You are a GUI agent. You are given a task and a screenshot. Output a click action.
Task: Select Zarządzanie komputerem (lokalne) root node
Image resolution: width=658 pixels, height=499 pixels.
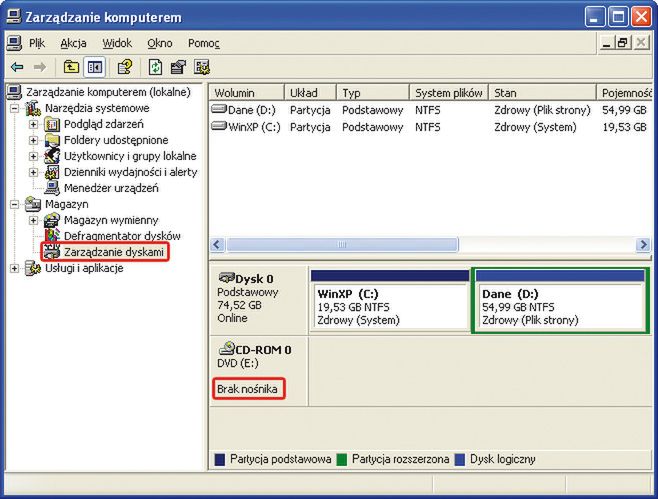click(108, 92)
